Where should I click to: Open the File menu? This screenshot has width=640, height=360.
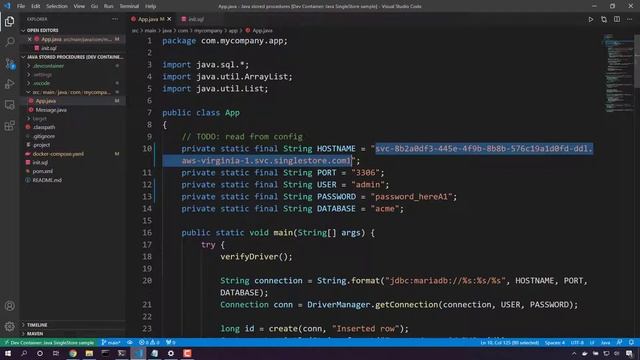pyautogui.click(x=21, y=6)
